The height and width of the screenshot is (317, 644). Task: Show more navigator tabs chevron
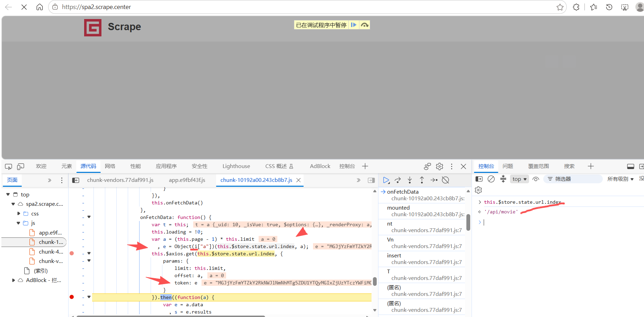point(50,180)
